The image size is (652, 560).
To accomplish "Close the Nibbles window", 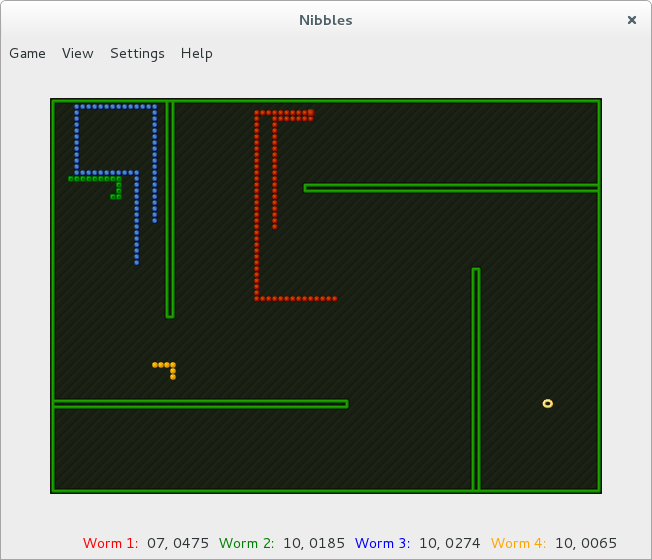I will [632, 20].
